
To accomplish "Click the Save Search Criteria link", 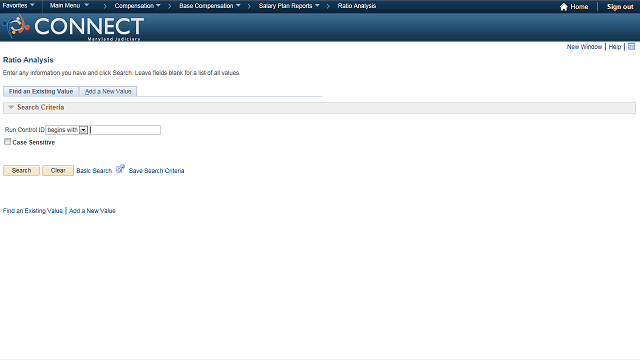I will click(156, 171).
